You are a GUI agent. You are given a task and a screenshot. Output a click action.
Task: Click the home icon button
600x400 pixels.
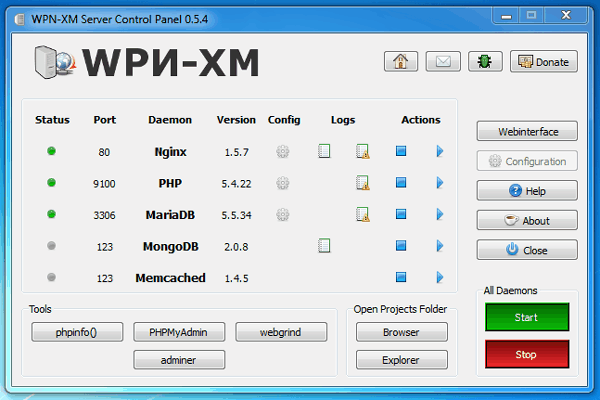[x=400, y=62]
